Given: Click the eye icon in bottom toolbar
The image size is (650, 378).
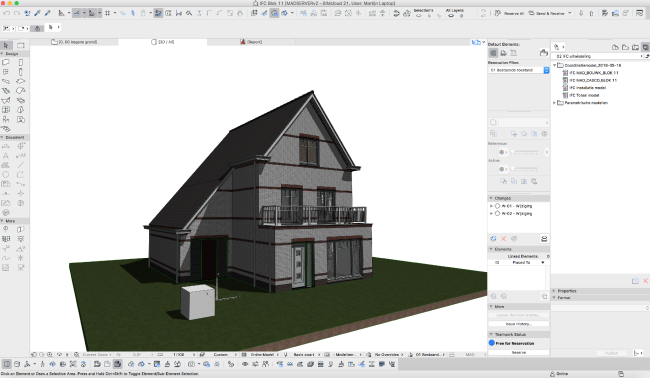Looking at the screenshot, I should 245,364.
